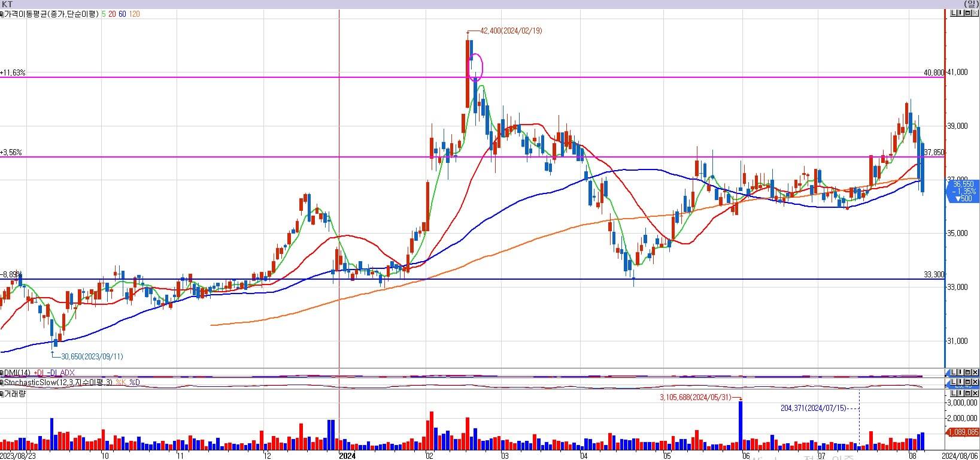
Task: Click the KT stock title
Action: coord(7,4)
